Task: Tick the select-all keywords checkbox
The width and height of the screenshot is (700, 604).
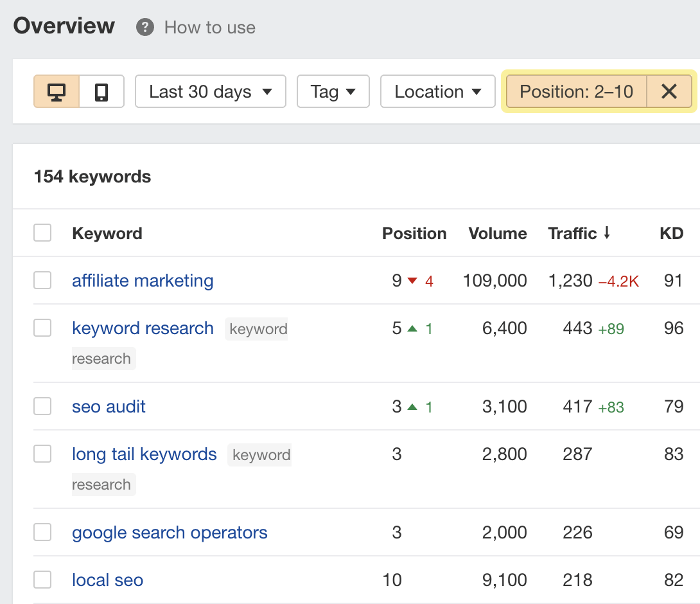Action: pos(42,233)
